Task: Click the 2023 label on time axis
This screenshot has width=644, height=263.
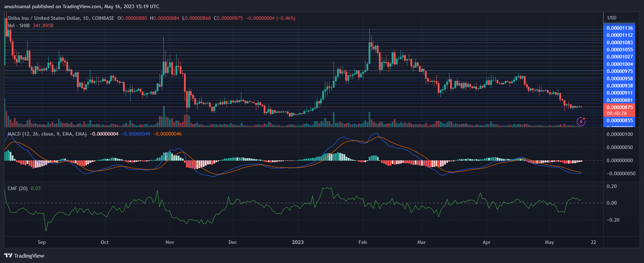Action: [298, 242]
